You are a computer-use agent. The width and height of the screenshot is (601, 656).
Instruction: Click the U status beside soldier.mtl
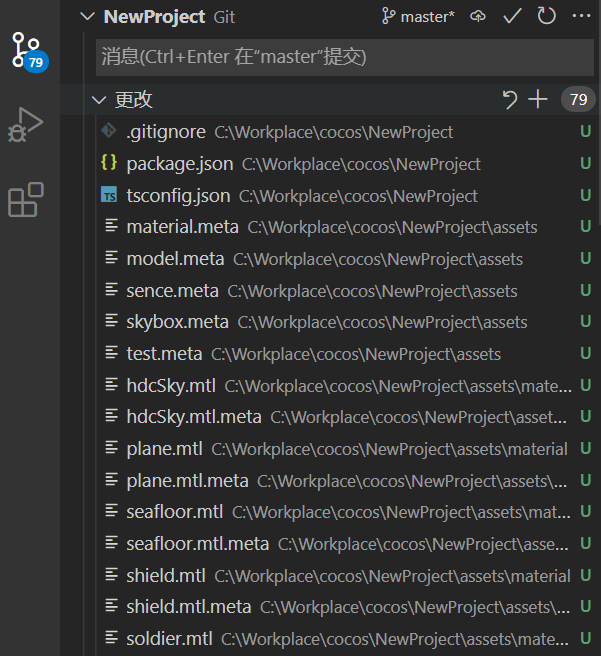(586, 638)
